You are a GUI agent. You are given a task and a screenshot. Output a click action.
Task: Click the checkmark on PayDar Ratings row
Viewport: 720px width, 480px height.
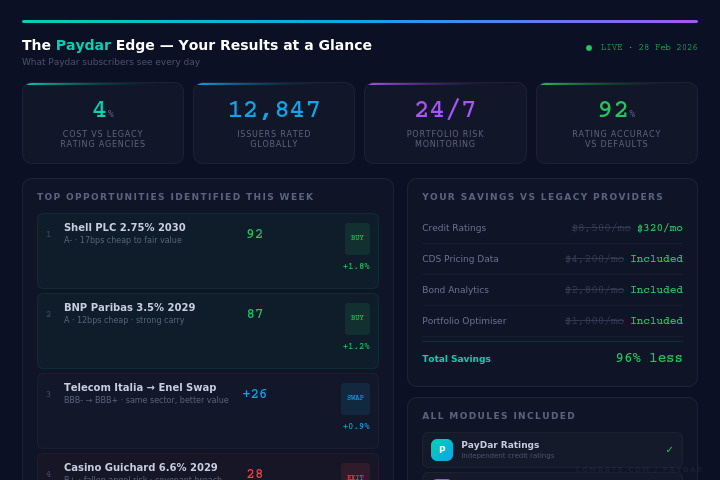(x=669, y=450)
